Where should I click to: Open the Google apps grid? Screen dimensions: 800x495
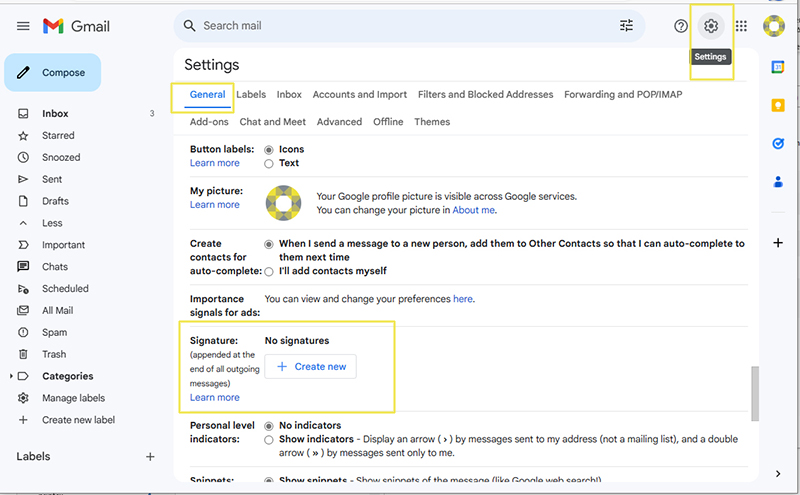click(x=741, y=26)
